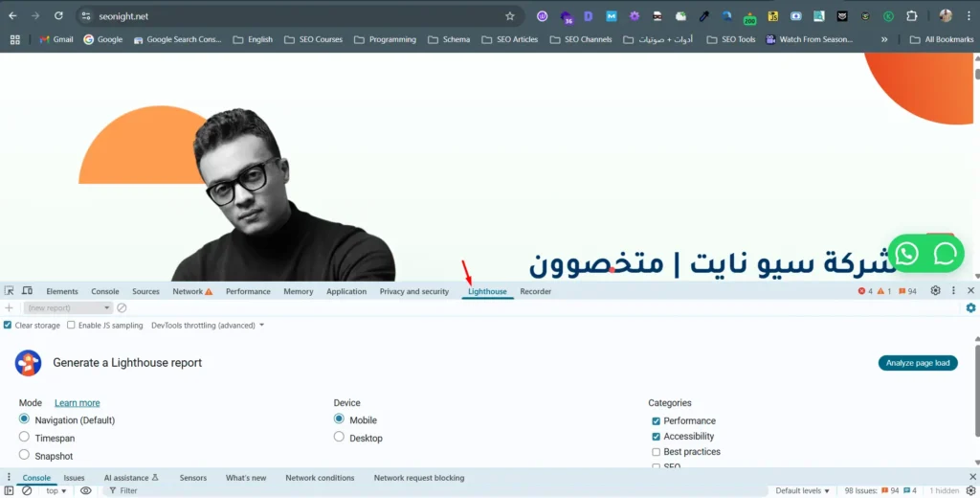Open the Recorder tab

click(536, 291)
